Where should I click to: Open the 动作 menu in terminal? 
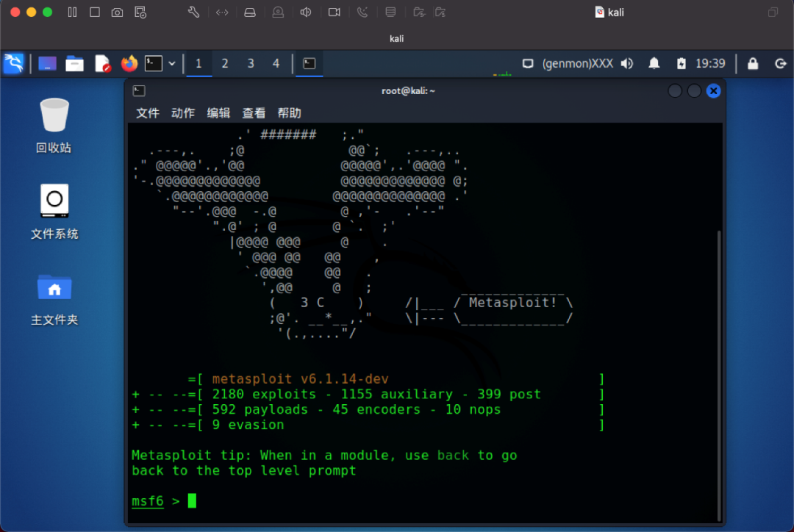point(183,113)
